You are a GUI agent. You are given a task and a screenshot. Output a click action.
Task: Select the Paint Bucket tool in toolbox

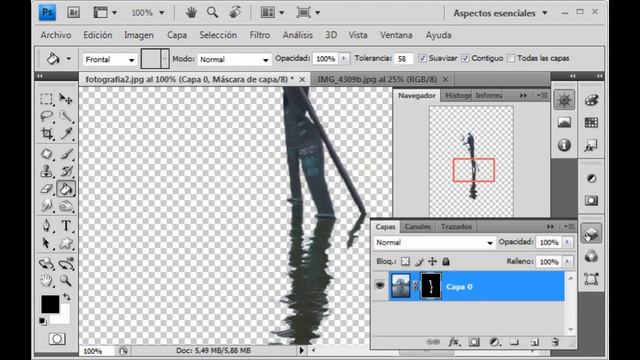[x=66, y=189]
